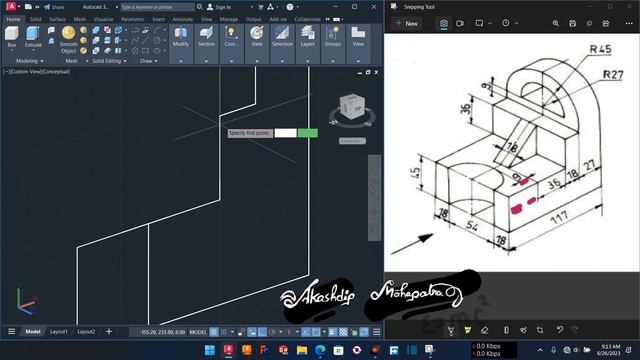This screenshot has height=360, width=640.
Task: Show hidden icons chevron in system tray
Action: click(x=540, y=350)
